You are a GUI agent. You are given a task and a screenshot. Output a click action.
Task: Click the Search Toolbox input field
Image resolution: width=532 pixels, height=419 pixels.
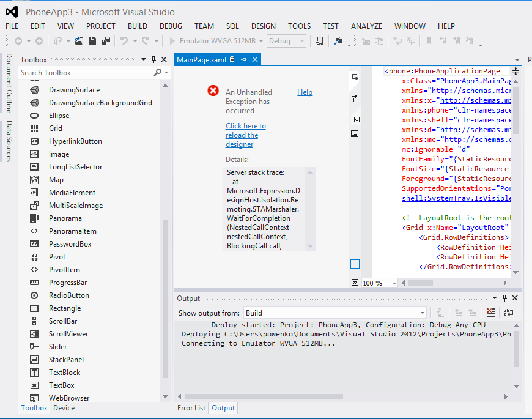coord(86,73)
